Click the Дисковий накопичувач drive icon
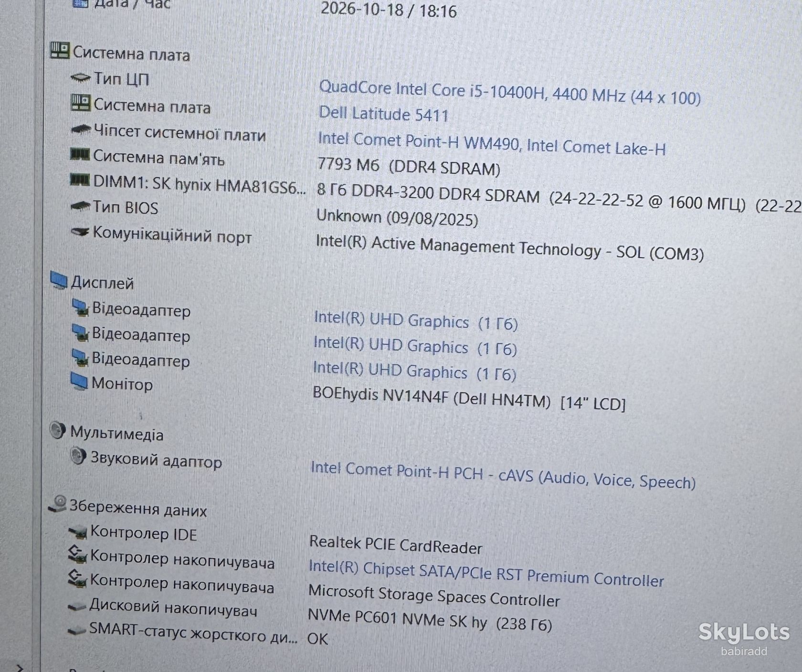The width and height of the screenshot is (802, 672). tap(77, 607)
